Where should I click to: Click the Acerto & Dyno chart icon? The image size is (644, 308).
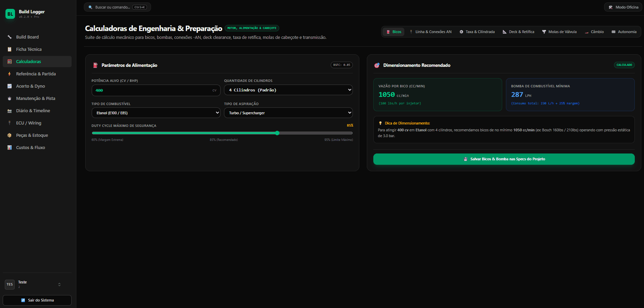click(x=10, y=86)
